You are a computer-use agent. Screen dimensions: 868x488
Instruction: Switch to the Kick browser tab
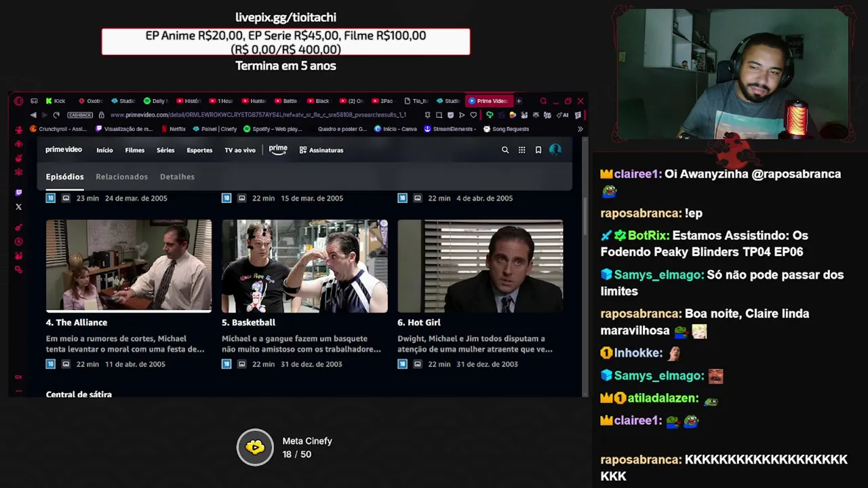[x=56, y=101]
